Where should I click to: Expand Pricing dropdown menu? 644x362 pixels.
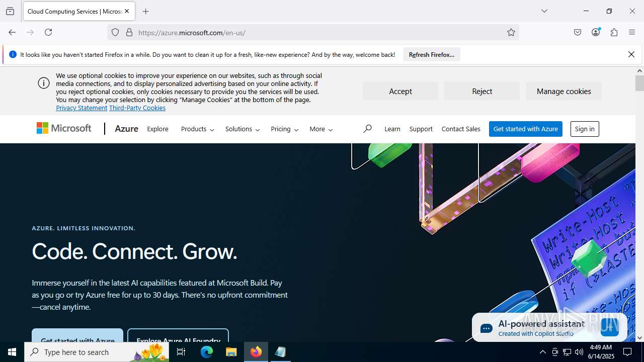point(285,129)
